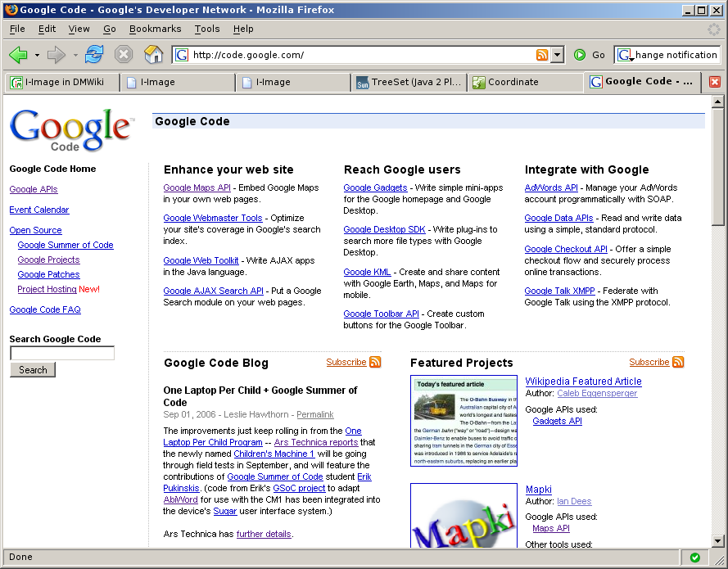The width and height of the screenshot is (728, 569).
Task: Click the Stop loading icon
Action: tap(124, 55)
